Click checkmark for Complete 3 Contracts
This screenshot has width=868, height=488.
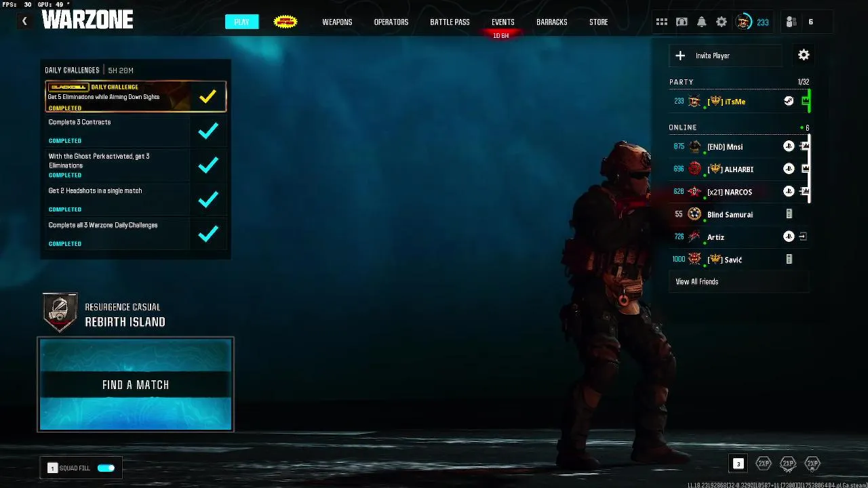(208, 130)
